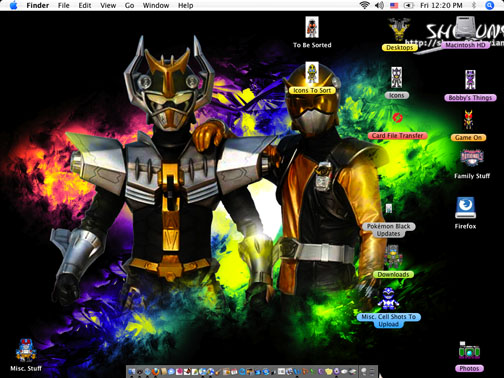Open the View menu
The image size is (504, 378).
pyautogui.click(x=108, y=5)
